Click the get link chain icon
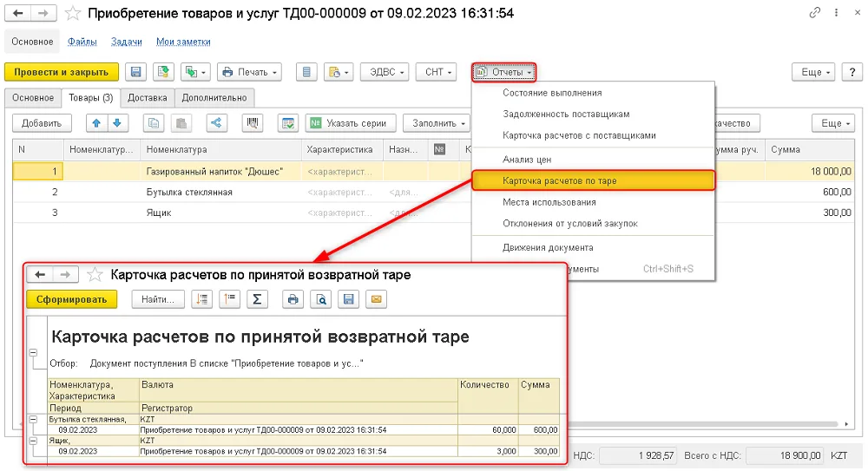The width and height of the screenshot is (868, 471). 814,12
